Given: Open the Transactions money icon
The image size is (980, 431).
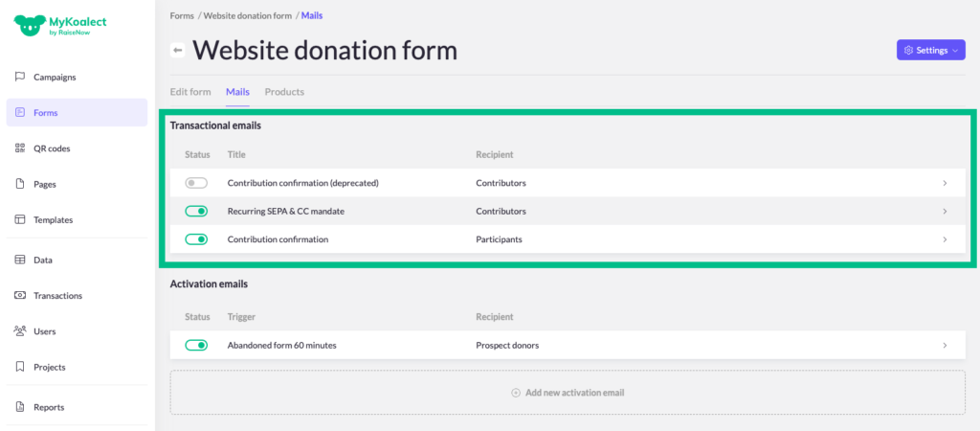Looking at the screenshot, I should click(20, 295).
